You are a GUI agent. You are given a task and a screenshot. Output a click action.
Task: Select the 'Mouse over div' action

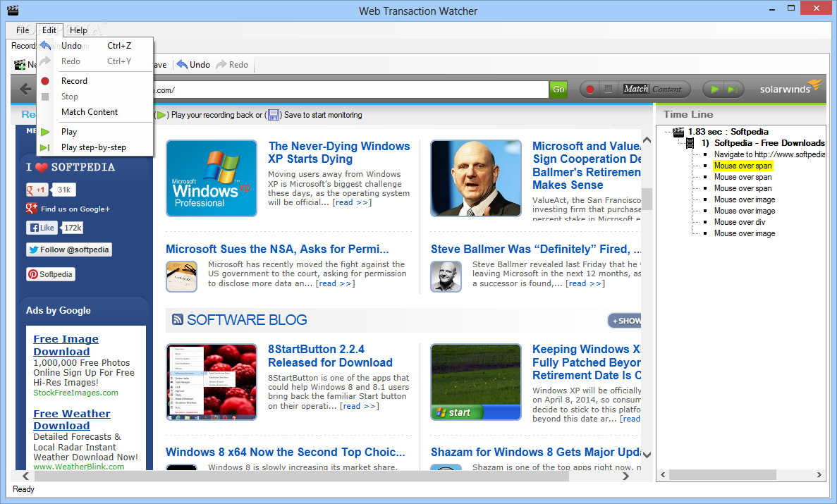click(x=739, y=222)
